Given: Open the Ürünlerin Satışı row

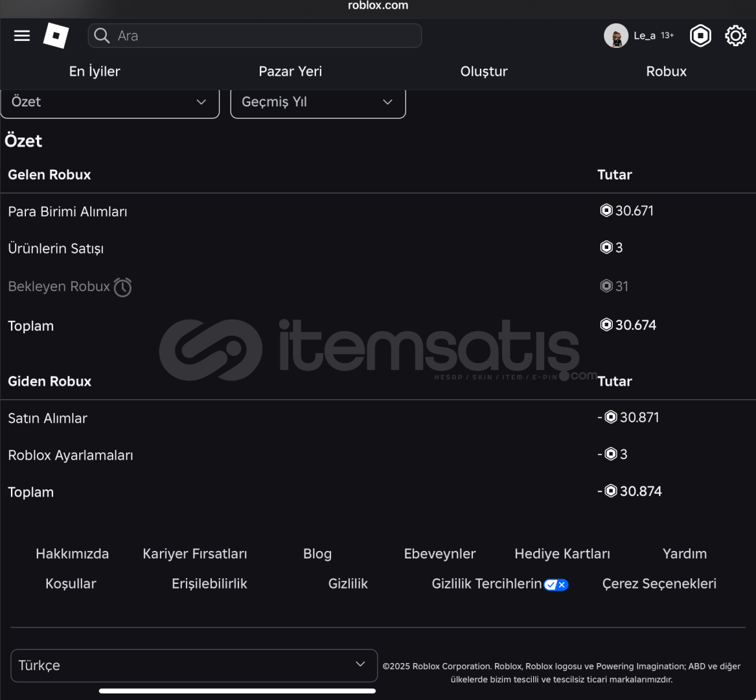Looking at the screenshot, I should (x=378, y=248).
